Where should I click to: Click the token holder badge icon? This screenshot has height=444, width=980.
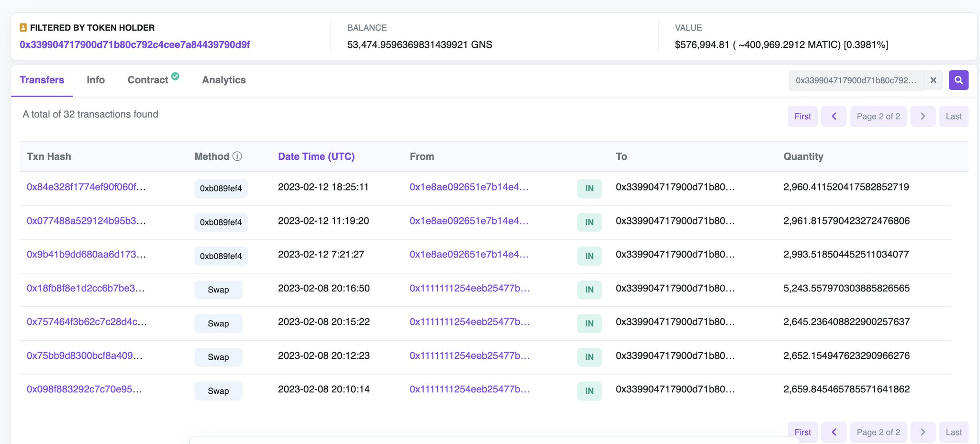pos(22,27)
